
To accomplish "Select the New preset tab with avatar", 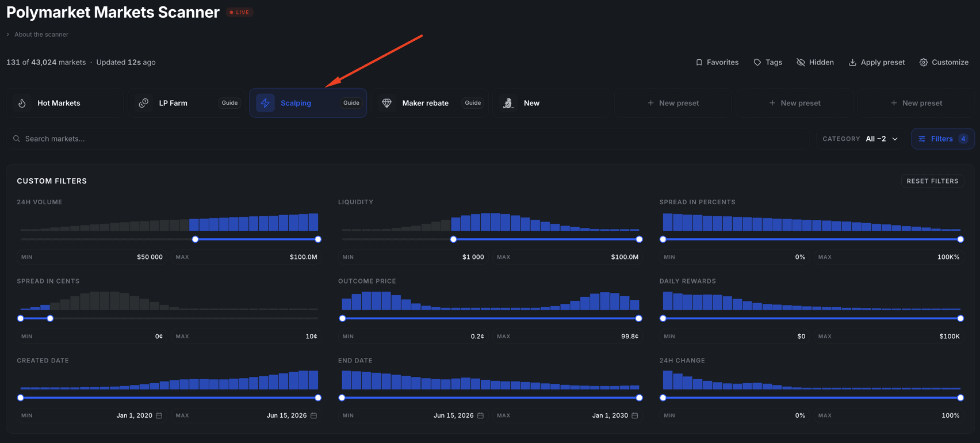I will pos(551,103).
